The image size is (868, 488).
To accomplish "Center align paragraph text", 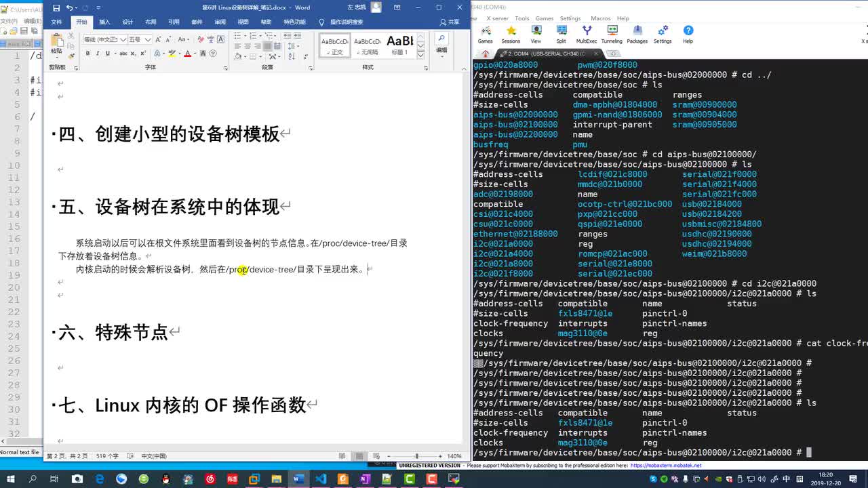I will [x=248, y=46].
